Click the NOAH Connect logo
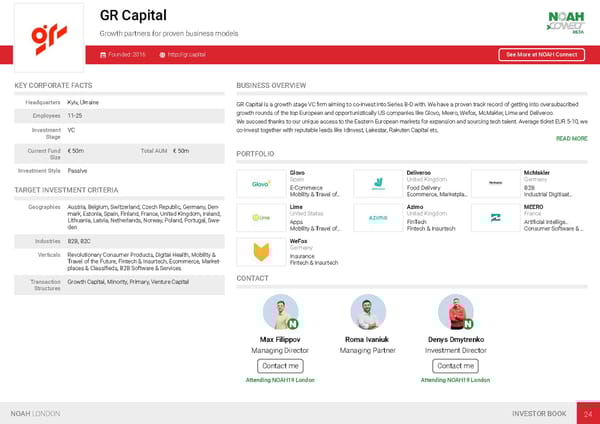 [x=566, y=22]
